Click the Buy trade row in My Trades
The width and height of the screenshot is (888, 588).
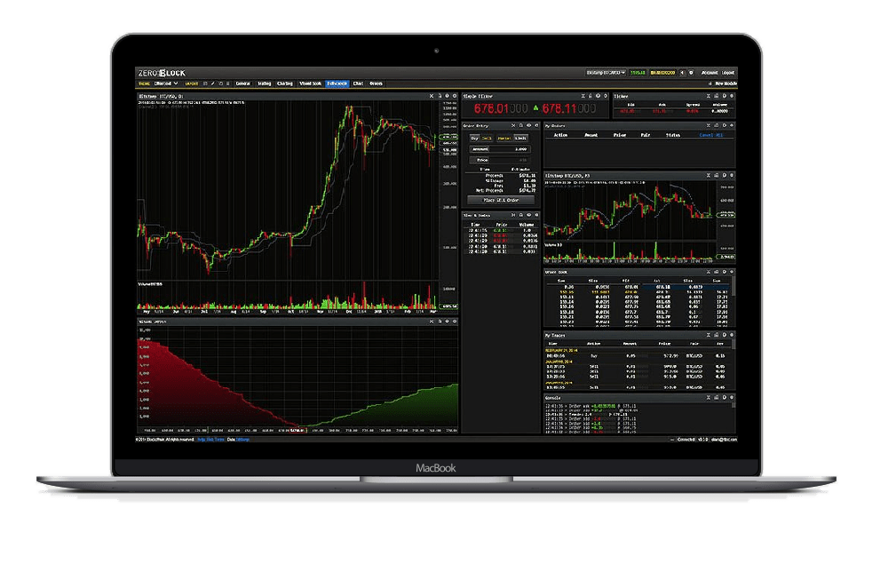[638, 356]
